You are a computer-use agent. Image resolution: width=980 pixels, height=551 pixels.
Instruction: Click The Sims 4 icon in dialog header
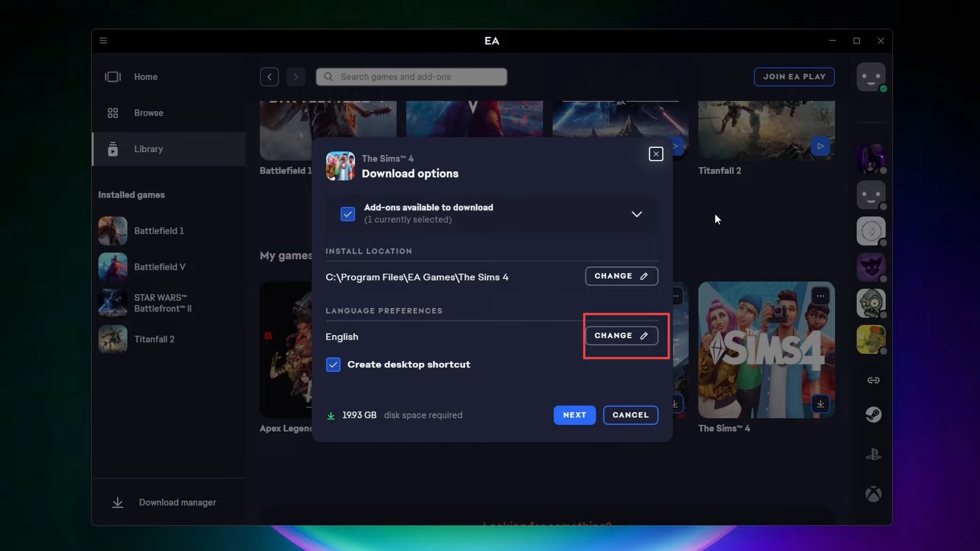pyautogui.click(x=340, y=166)
